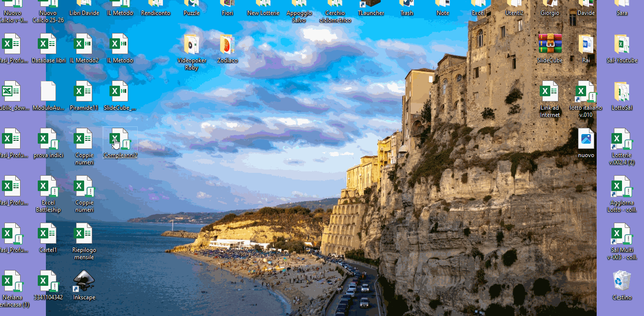Click the Cerchio ciclometrico label
The image size is (644, 316).
335,16
